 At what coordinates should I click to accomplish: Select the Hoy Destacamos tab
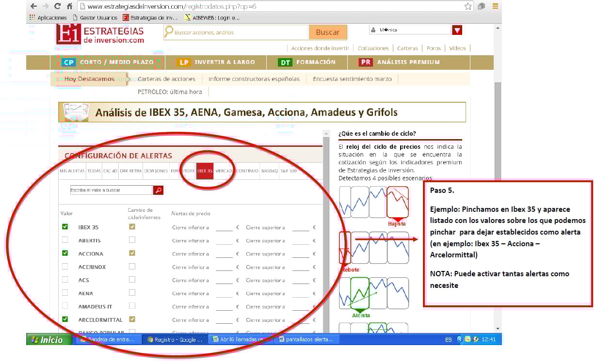(89, 79)
